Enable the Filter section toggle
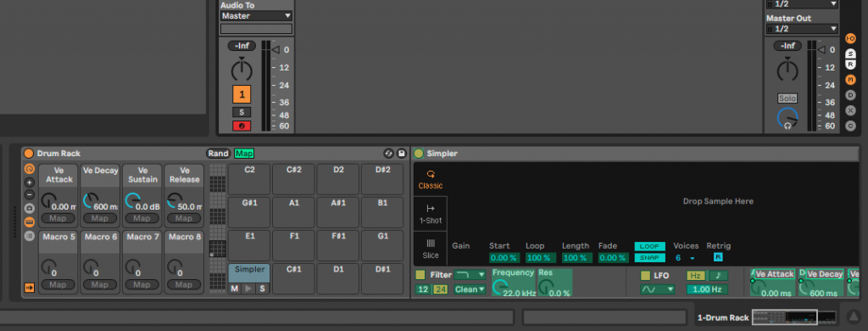The height and width of the screenshot is (331, 868). coord(420,275)
